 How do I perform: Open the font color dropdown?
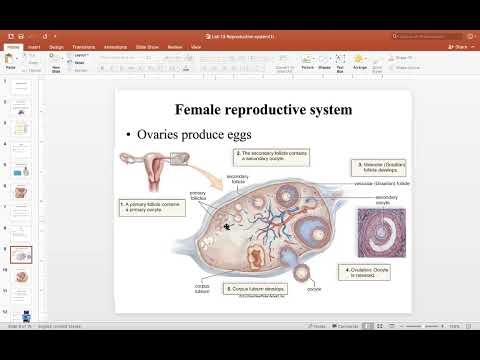(x=186, y=68)
